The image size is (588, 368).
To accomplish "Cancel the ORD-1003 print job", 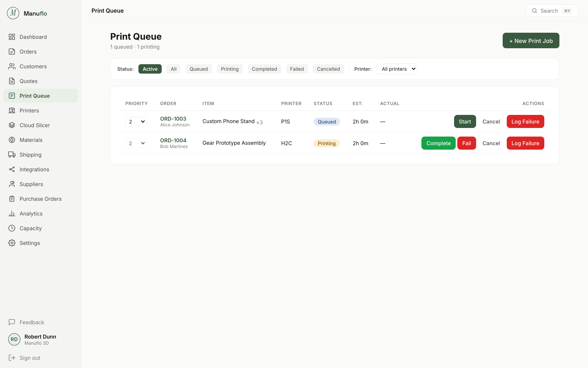I will tap(491, 121).
